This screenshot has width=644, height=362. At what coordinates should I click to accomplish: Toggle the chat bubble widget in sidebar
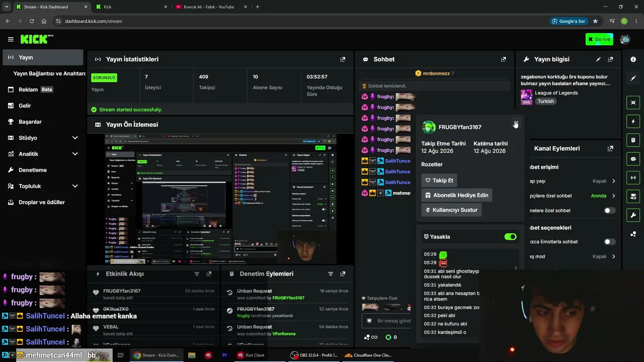click(x=633, y=159)
